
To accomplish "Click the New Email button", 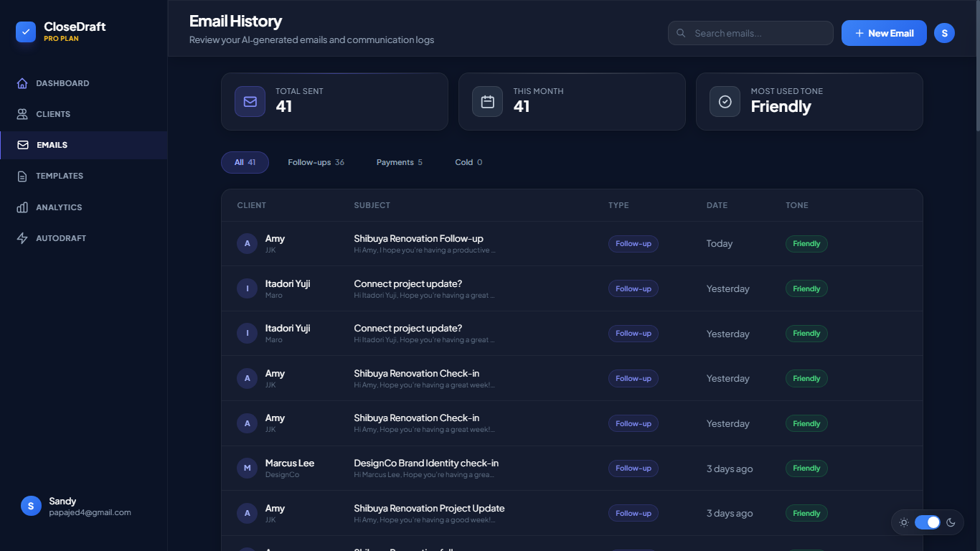I will pos(884,33).
